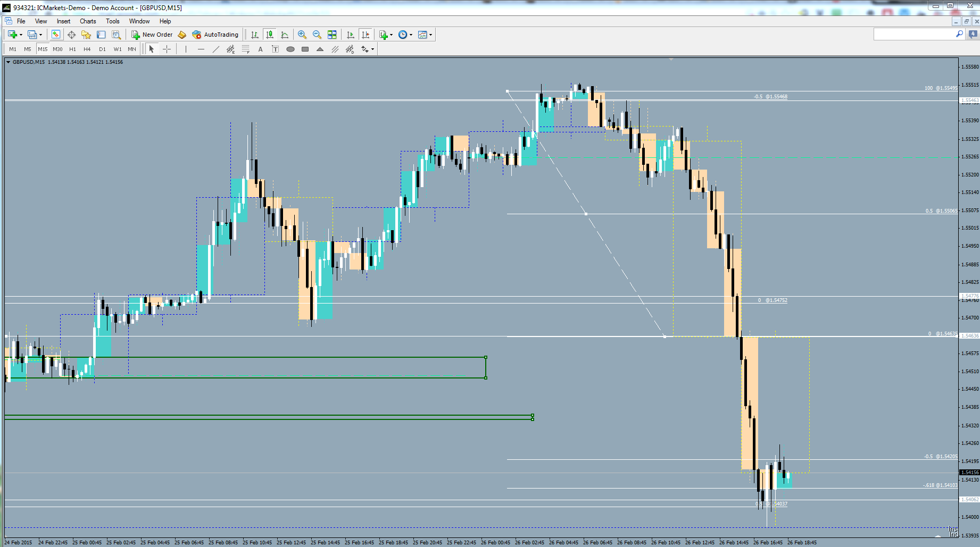Toggle Auto Scroll chart icon
980x547 pixels.
[x=350, y=35]
